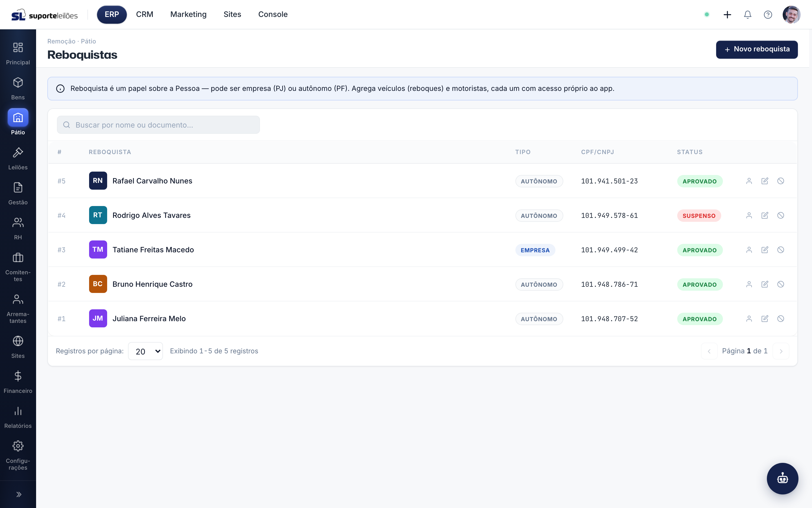Image resolution: width=812 pixels, height=508 pixels.
Task: Click ban icon for Bruno Henrique Castro
Action: coord(781,284)
